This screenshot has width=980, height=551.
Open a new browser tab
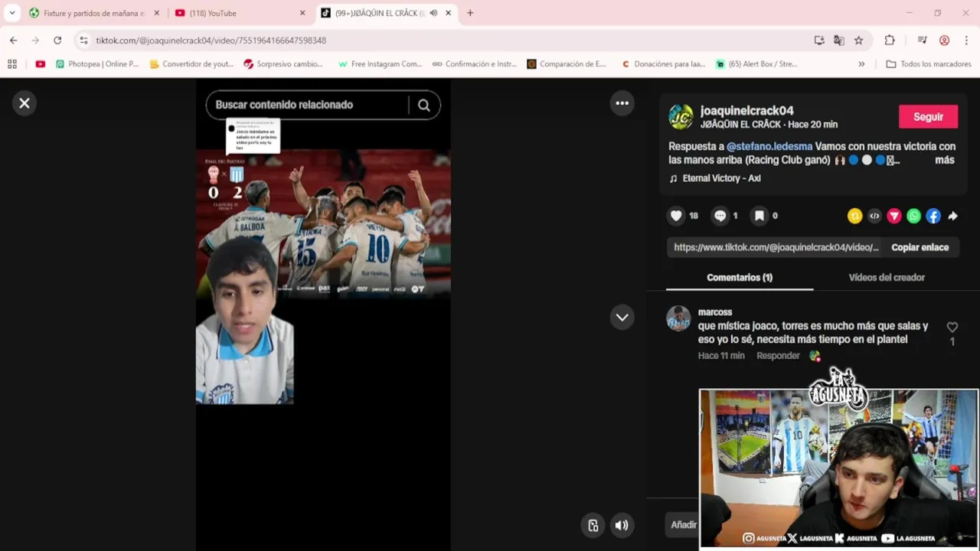tap(470, 13)
